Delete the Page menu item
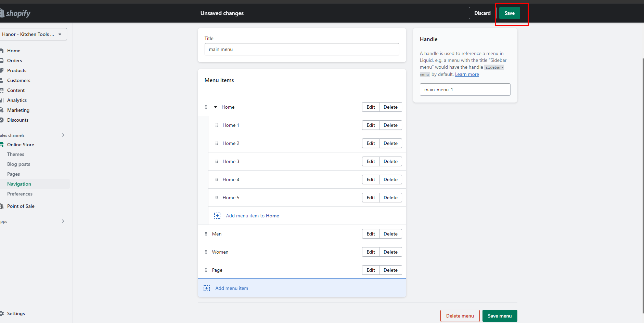Image resolution: width=644 pixels, height=323 pixels. click(390, 270)
